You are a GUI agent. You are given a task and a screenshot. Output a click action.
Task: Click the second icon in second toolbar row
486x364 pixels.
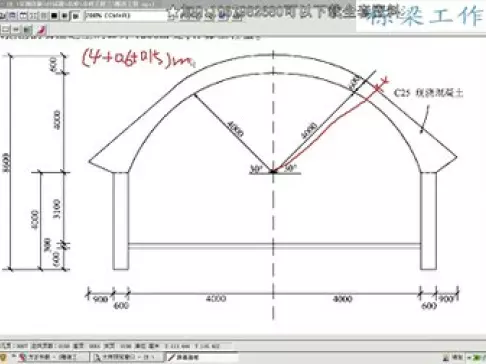coord(16,29)
